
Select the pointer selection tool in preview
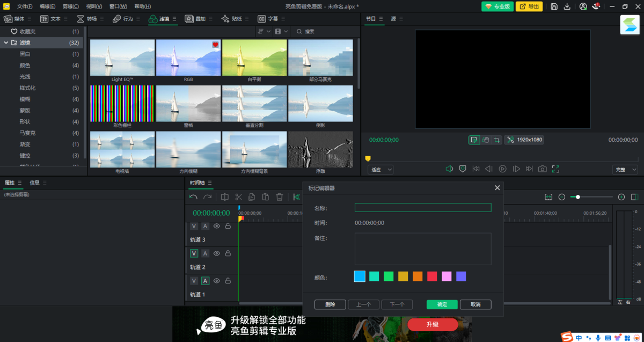point(474,140)
